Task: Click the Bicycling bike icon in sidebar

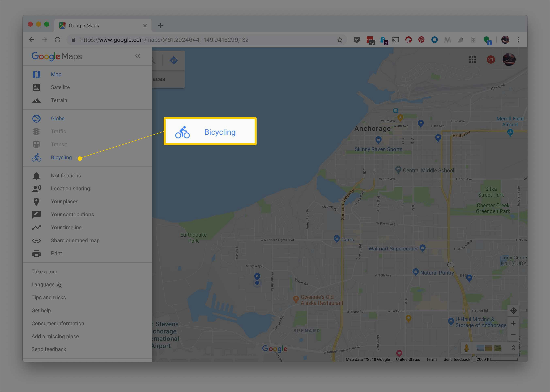Action: 36,157
